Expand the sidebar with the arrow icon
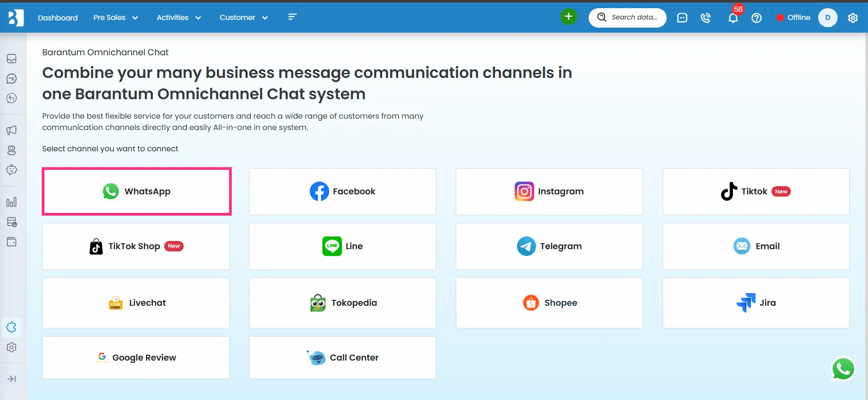This screenshot has height=400, width=868. pos(12,379)
